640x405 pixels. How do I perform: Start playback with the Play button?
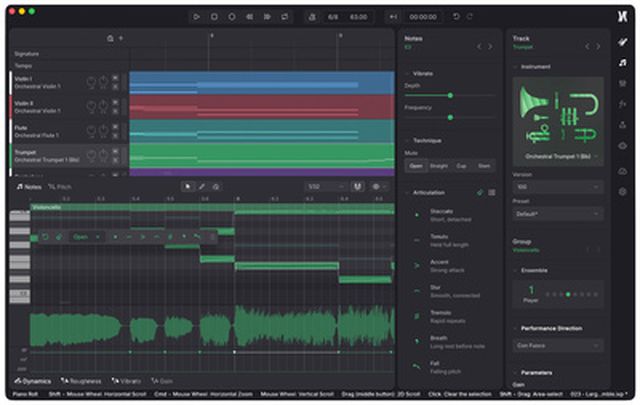point(196,17)
